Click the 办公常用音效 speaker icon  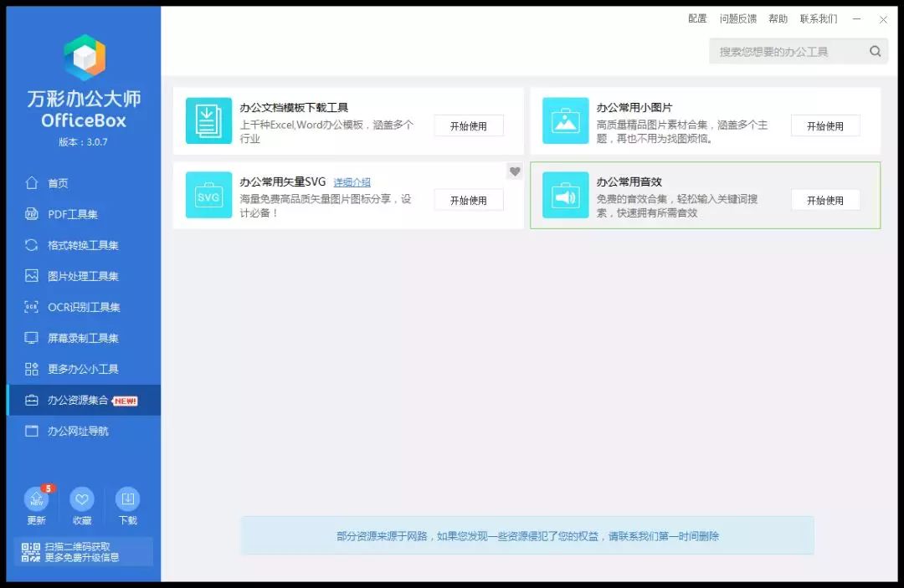[565, 195]
